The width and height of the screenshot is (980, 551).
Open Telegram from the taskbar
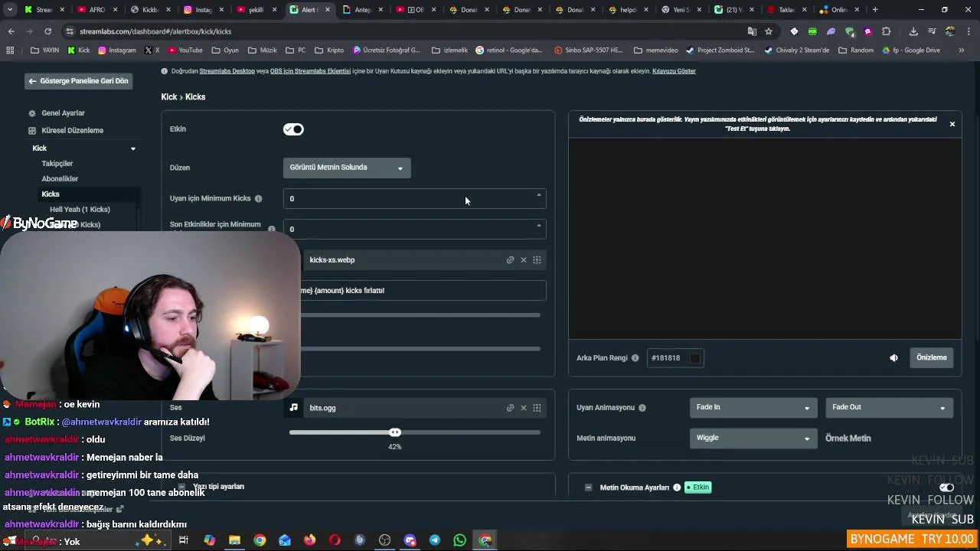(x=435, y=540)
